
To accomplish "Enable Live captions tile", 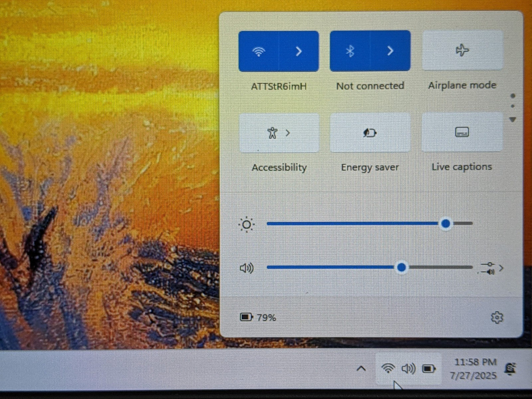I will 462,132.
